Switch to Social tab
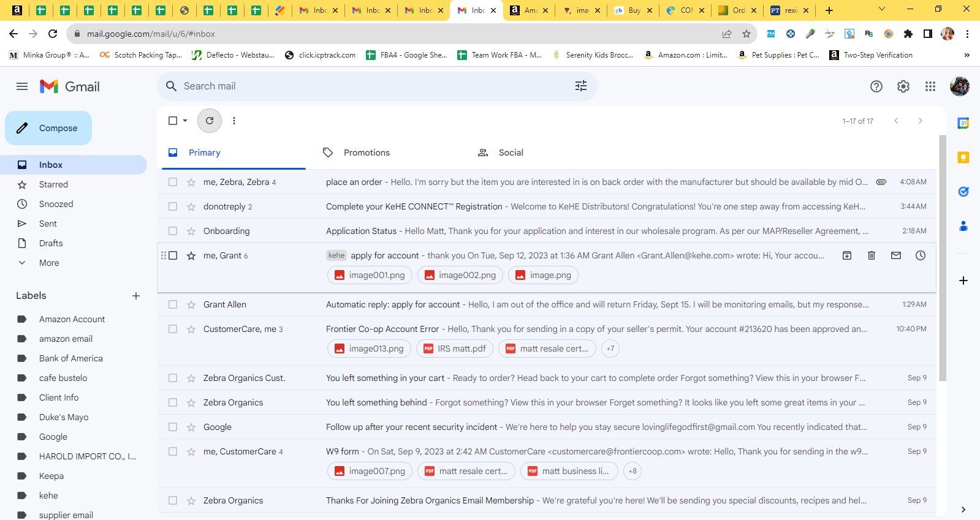The height and width of the screenshot is (520, 980). click(543, 153)
